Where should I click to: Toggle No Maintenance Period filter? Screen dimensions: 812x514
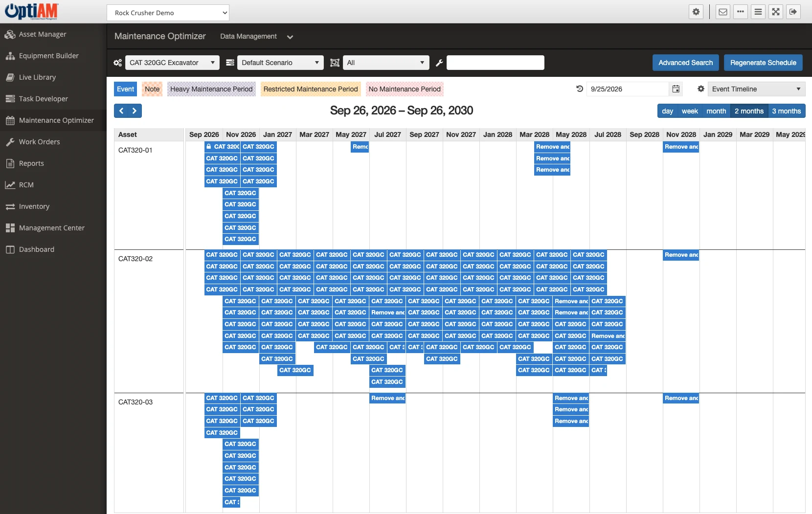click(405, 89)
